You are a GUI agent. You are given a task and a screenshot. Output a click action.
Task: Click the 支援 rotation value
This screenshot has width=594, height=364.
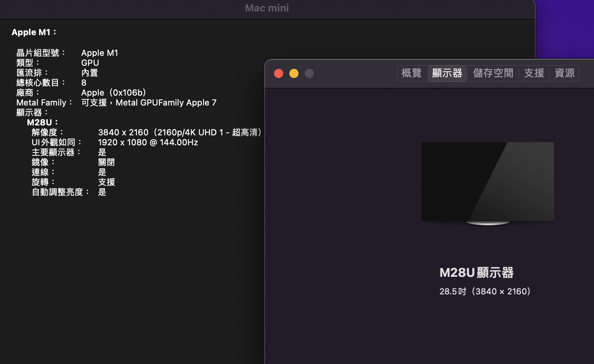(x=106, y=182)
